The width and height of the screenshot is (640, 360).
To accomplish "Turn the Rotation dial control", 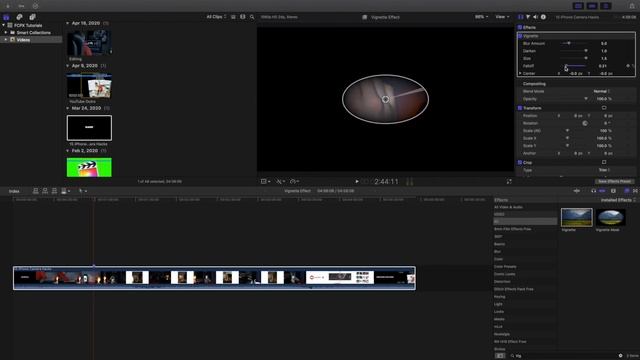I will pyautogui.click(x=585, y=123).
